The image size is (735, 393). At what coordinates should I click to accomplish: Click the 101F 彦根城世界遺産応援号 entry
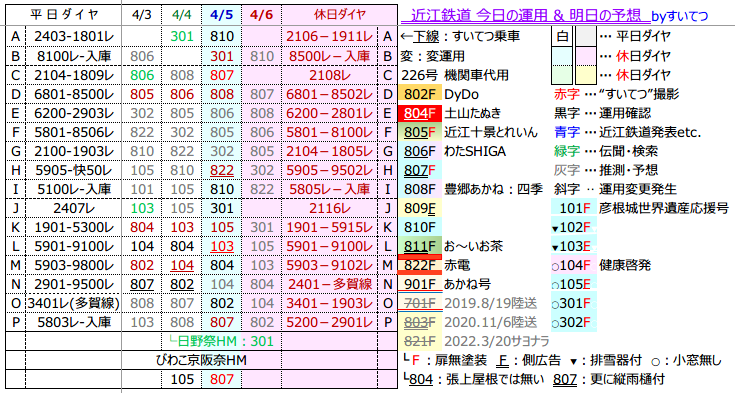click(x=640, y=208)
